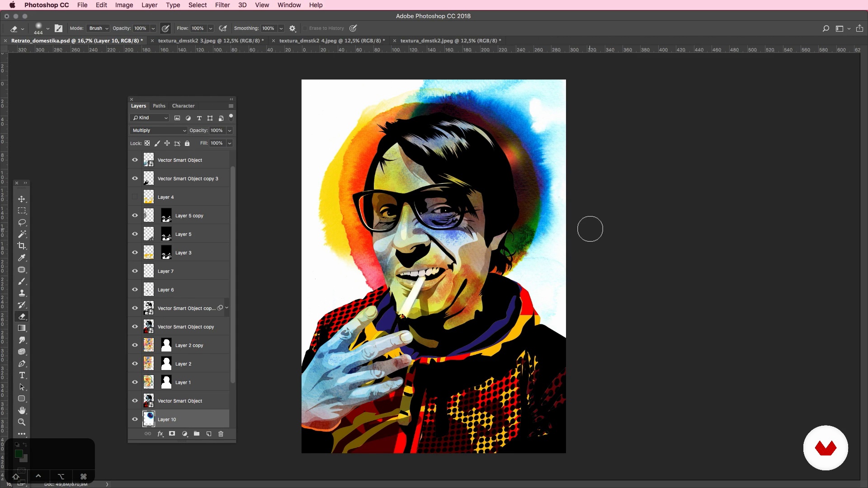This screenshot has width=868, height=488.
Task: Add layer mask to layer
Action: [172, 434]
